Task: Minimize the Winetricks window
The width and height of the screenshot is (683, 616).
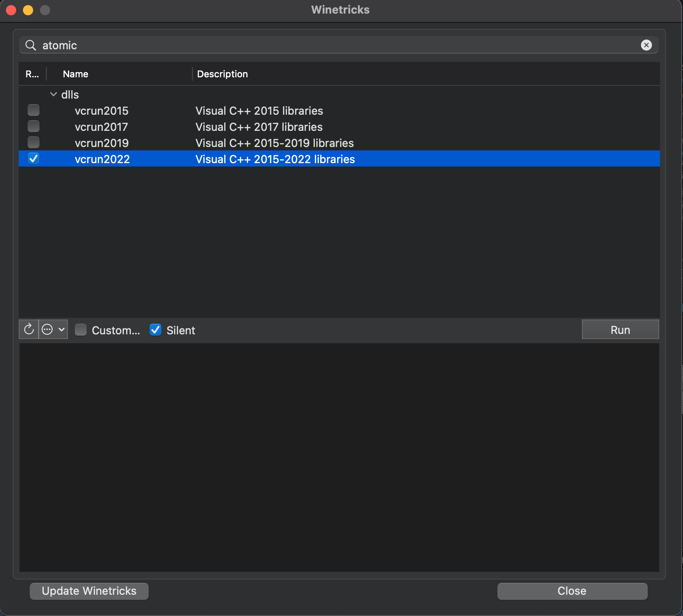Action: [x=28, y=10]
